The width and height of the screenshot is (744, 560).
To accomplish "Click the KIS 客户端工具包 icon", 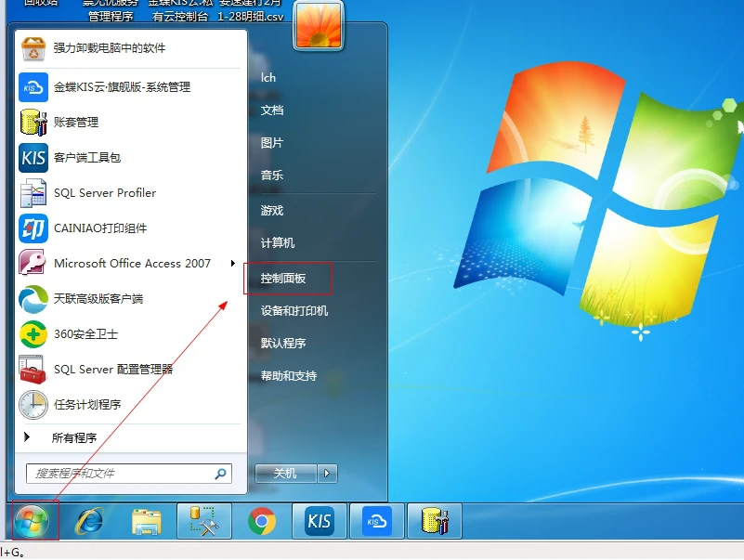I will (33, 158).
